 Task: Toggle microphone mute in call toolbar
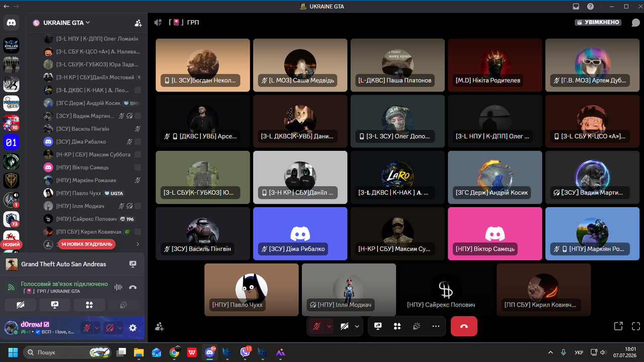(316, 326)
